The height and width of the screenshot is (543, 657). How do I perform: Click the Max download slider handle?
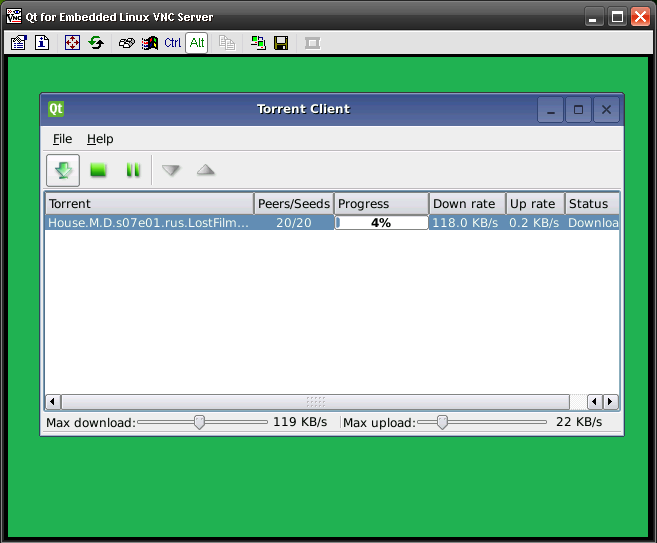[x=199, y=422]
